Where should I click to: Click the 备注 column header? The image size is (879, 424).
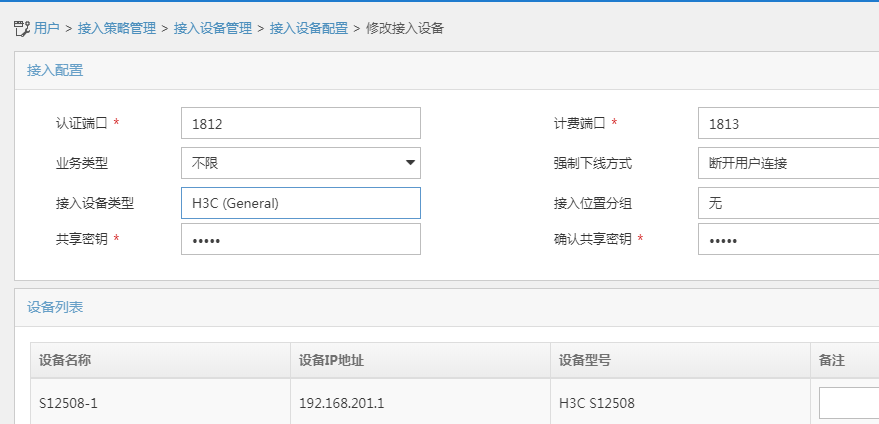click(832, 361)
